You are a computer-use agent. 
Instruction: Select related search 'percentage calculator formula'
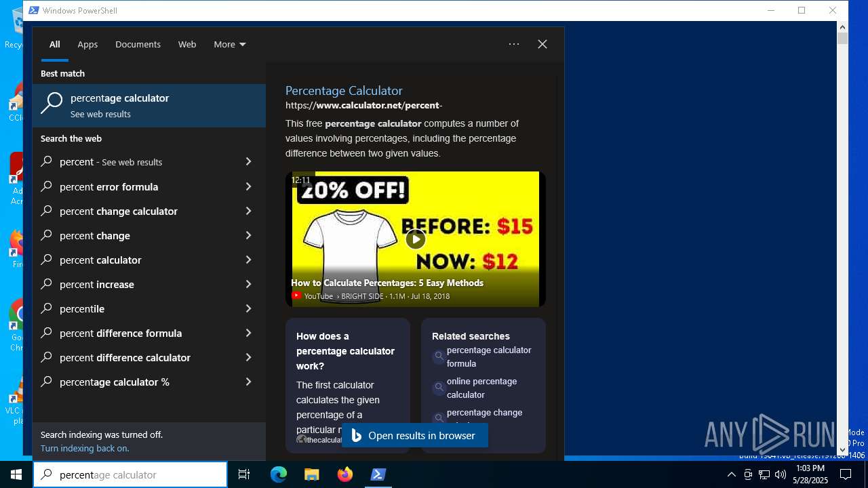[x=489, y=357]
